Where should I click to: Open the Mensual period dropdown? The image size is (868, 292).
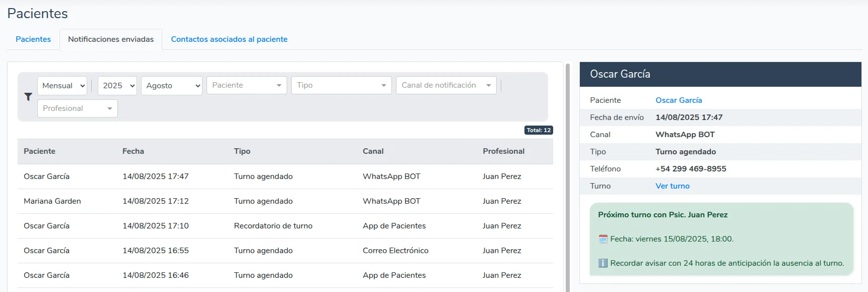[62, 86]
